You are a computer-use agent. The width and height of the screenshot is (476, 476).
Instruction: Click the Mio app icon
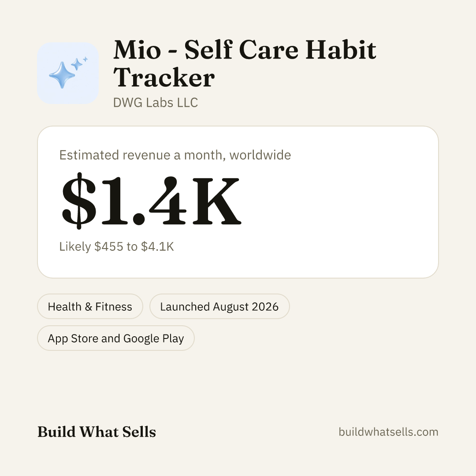coord(68,73)
